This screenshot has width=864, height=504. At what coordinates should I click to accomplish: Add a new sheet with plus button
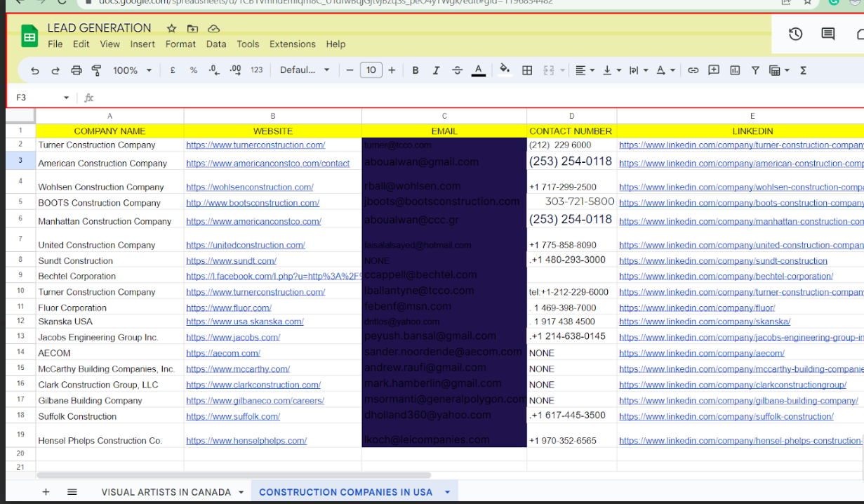coord(46,492)
